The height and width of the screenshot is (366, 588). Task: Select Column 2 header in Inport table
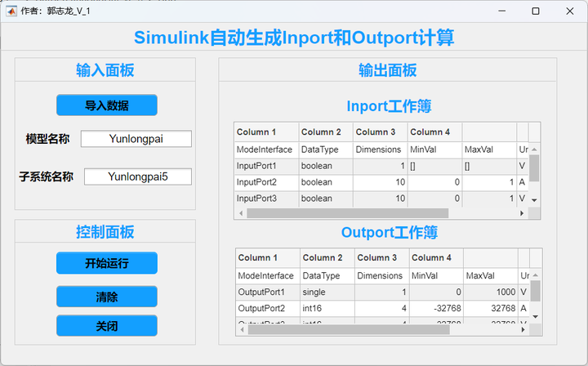pyautogui.click(x=326, y=132)
